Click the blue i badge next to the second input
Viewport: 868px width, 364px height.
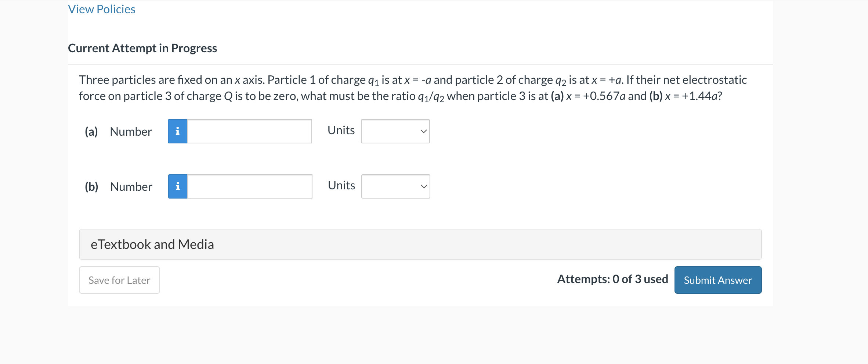(x=177, y=186)
